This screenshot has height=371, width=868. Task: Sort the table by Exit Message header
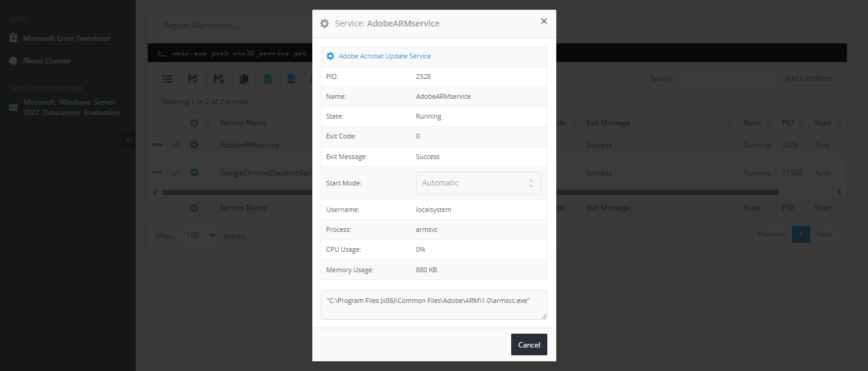[x=608, y=123]
